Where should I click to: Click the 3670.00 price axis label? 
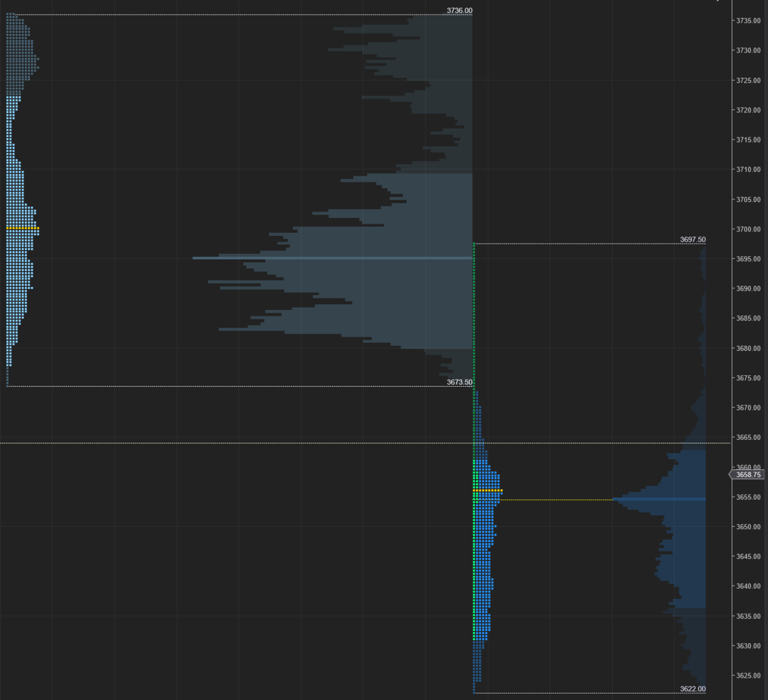[x=748, y=408]
